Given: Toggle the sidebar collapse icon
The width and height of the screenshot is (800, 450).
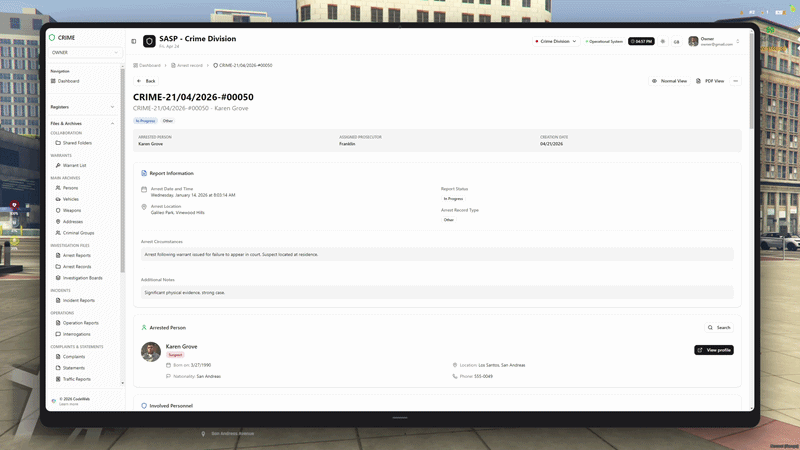Looking at the screenshot, I should 134,41.
